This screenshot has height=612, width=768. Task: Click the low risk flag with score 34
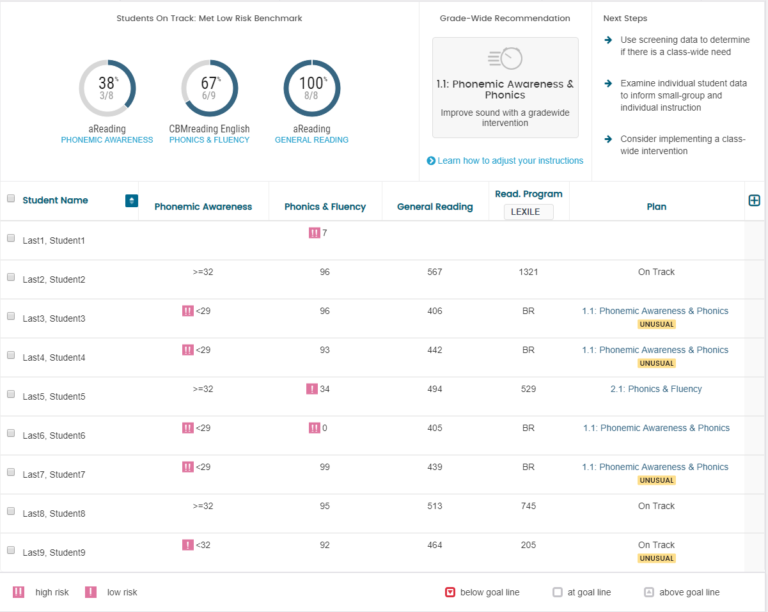click(x=312, y=389)
